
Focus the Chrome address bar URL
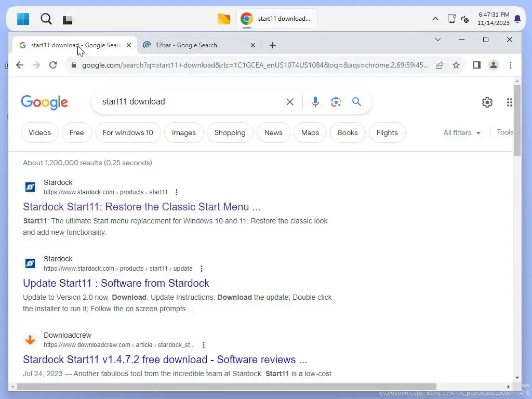click(255, 65)
